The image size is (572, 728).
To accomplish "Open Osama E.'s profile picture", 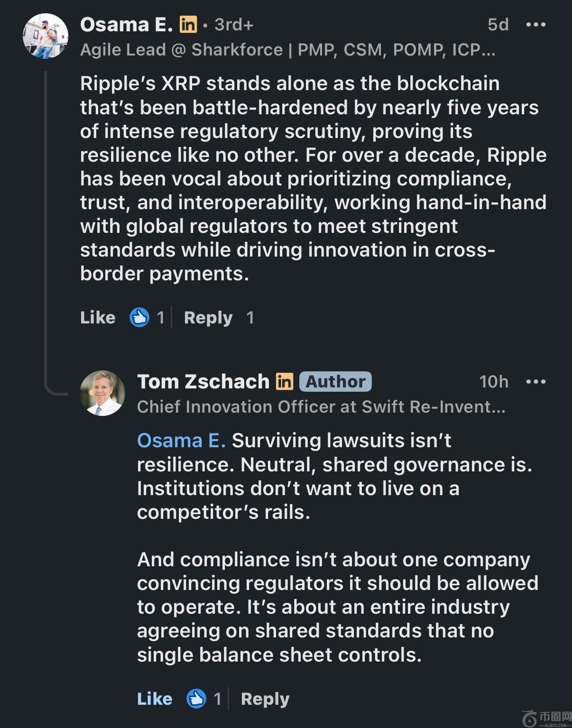I will [46, 37].
